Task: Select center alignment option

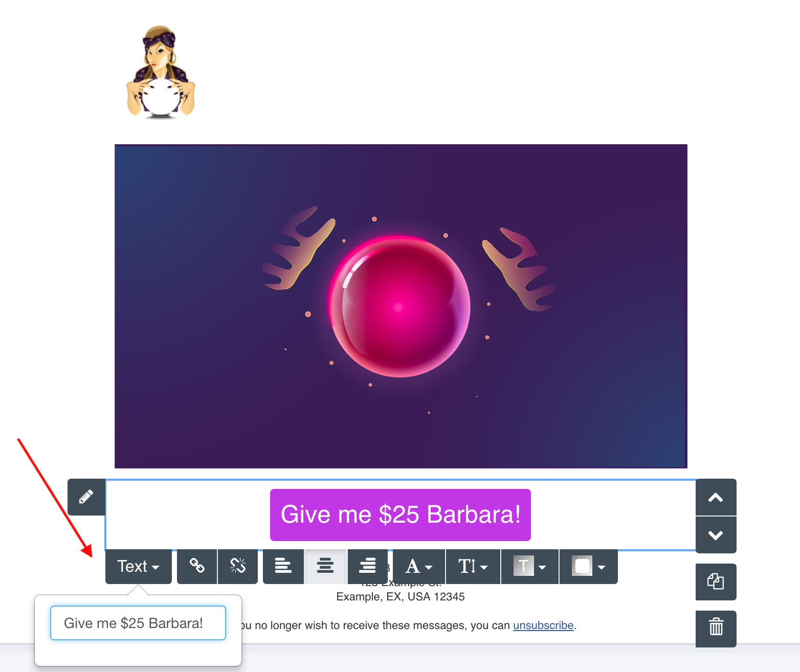Action: (325, 566)
